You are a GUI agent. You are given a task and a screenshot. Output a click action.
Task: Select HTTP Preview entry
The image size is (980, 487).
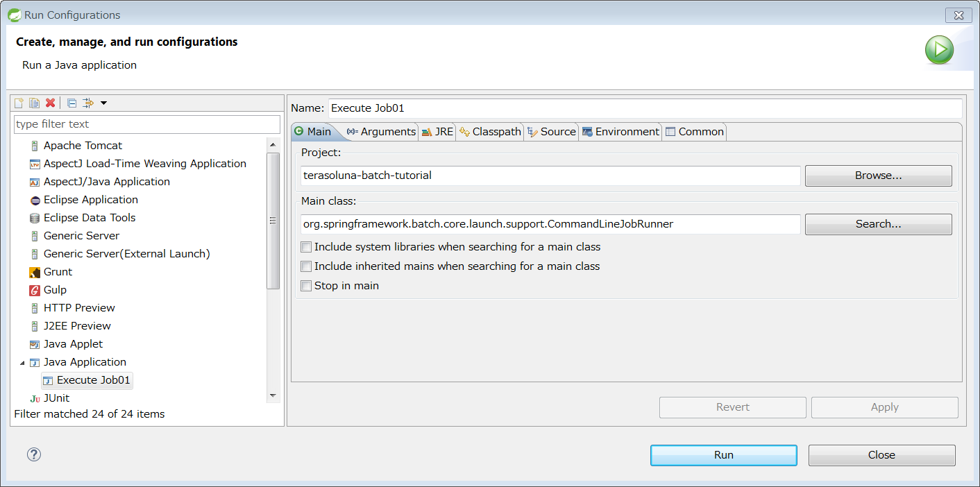[79, 308]
